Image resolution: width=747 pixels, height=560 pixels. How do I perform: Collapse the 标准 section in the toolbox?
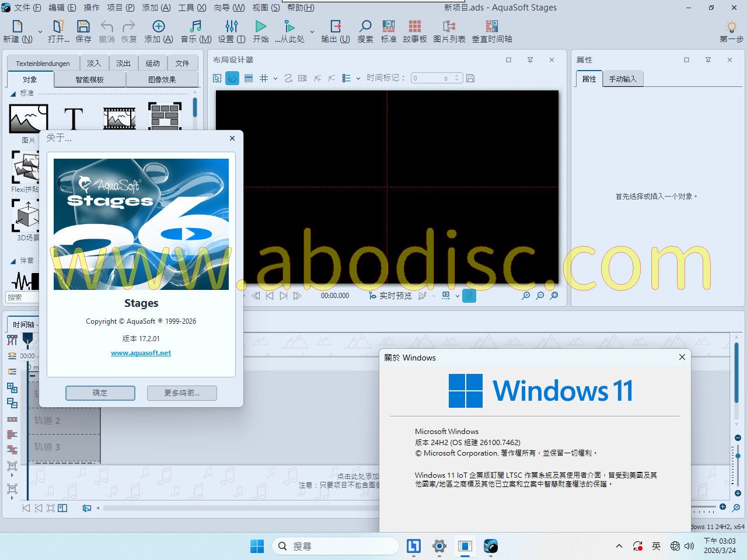13,93
